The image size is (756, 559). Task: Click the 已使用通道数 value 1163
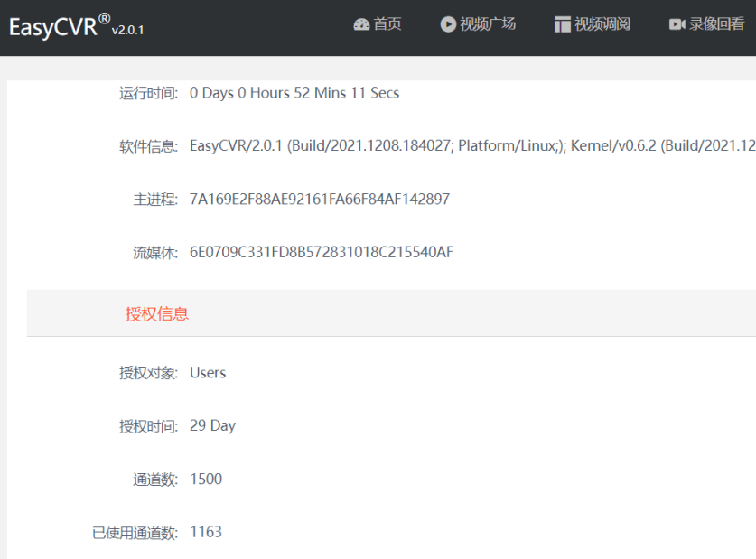pos(206,532)
